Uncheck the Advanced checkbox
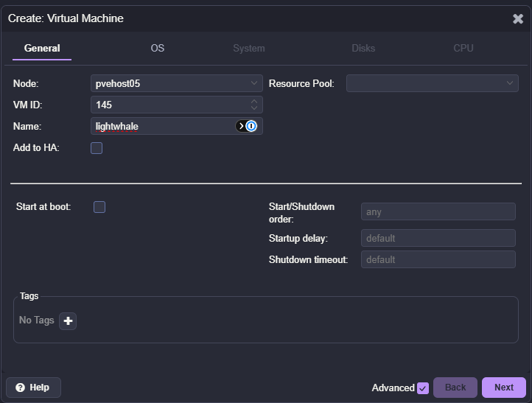 click(422, 388)
